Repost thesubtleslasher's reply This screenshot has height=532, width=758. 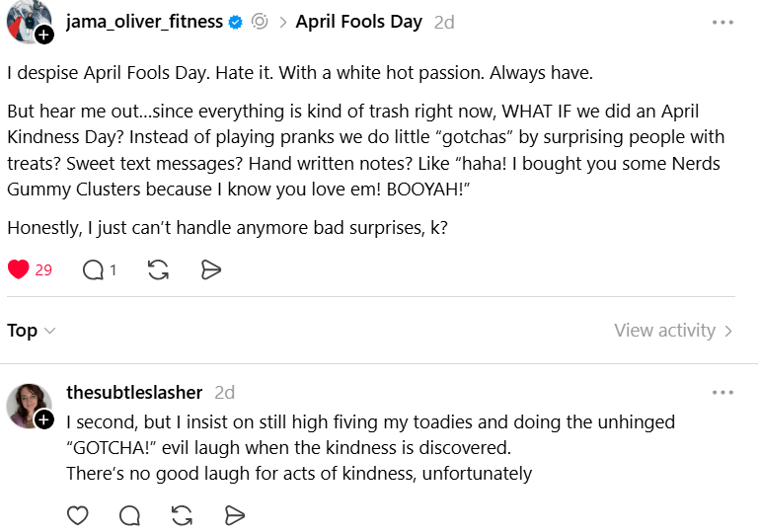coord(182,514)
